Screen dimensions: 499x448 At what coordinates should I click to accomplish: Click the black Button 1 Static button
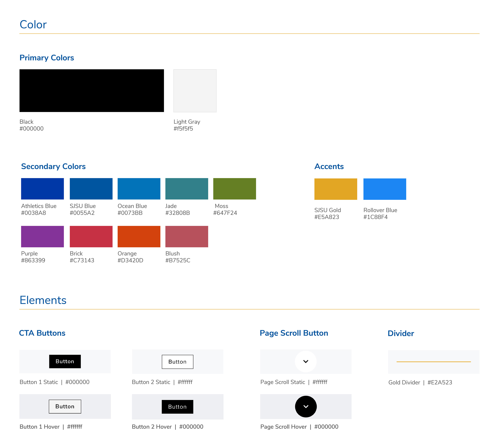coord(65,361)
